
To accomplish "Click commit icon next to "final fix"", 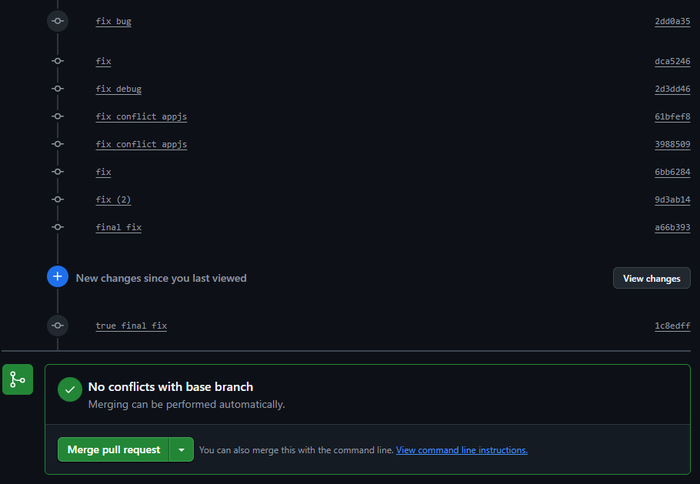I will click(58, 228).
